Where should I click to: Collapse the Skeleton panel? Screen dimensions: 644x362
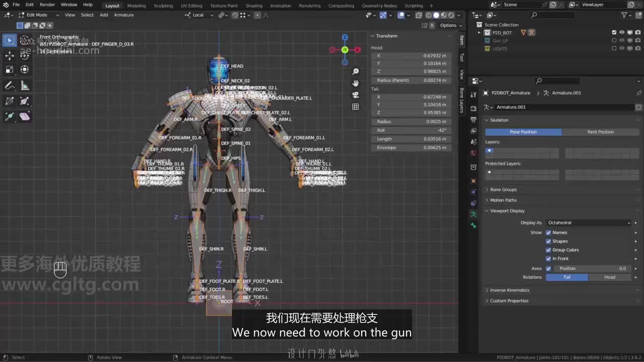pos(499,120)
